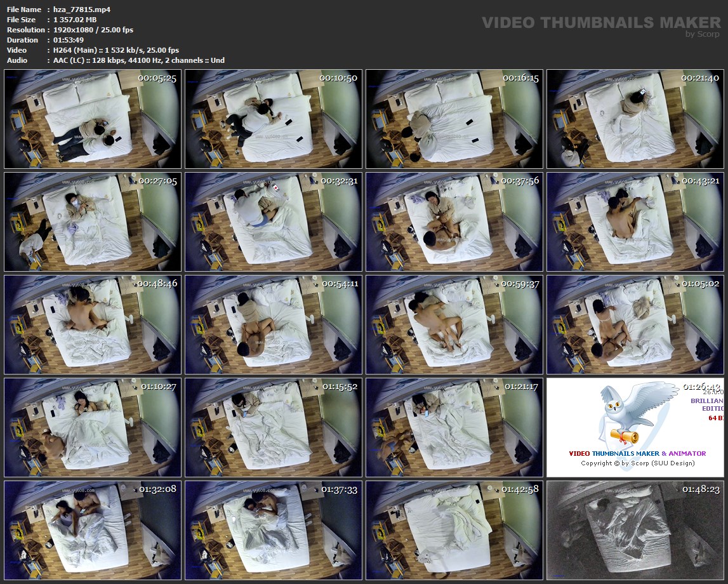This screenshot has width=728, height=584.
Task: Click the owl logo in the promo frame
Action: click(625, 413)
